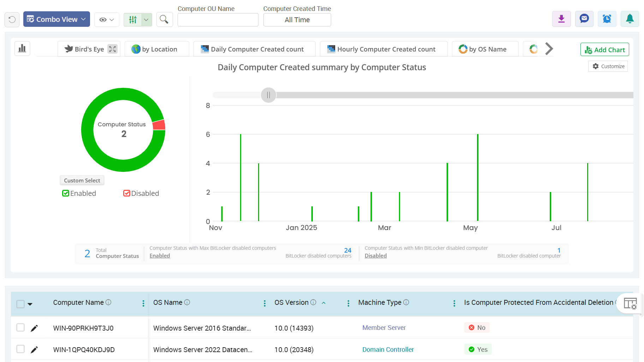This screenshot has width=644, height=362.
Task: Expand the Combo View dropdown
Action: point(56,19)
